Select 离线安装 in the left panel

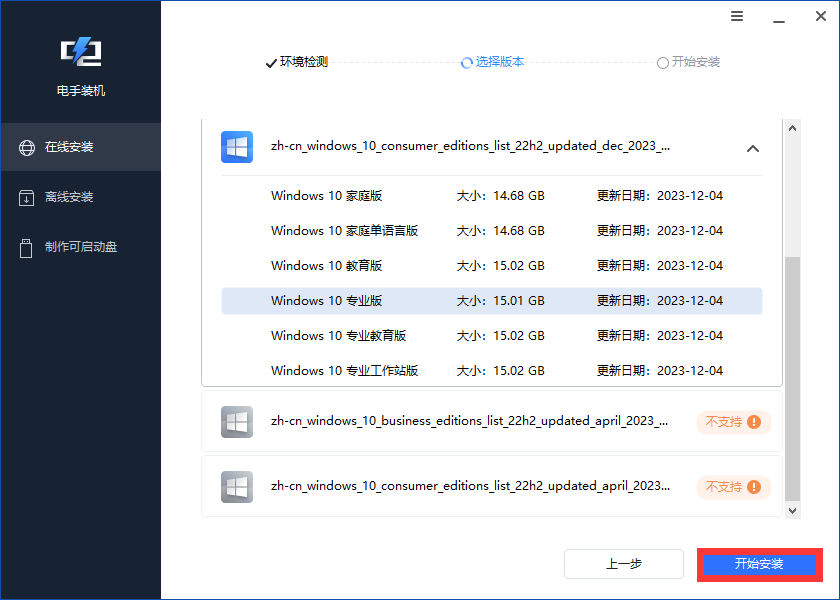[80, 197]
